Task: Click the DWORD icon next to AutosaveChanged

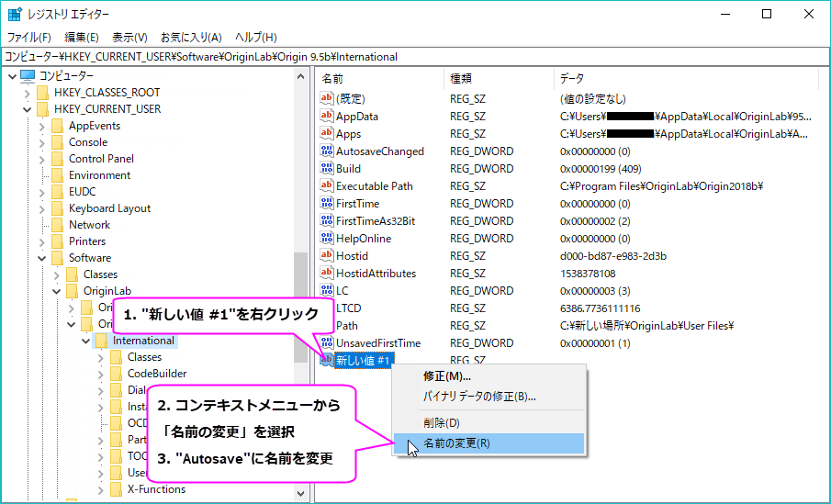Action: click(327, 151)
